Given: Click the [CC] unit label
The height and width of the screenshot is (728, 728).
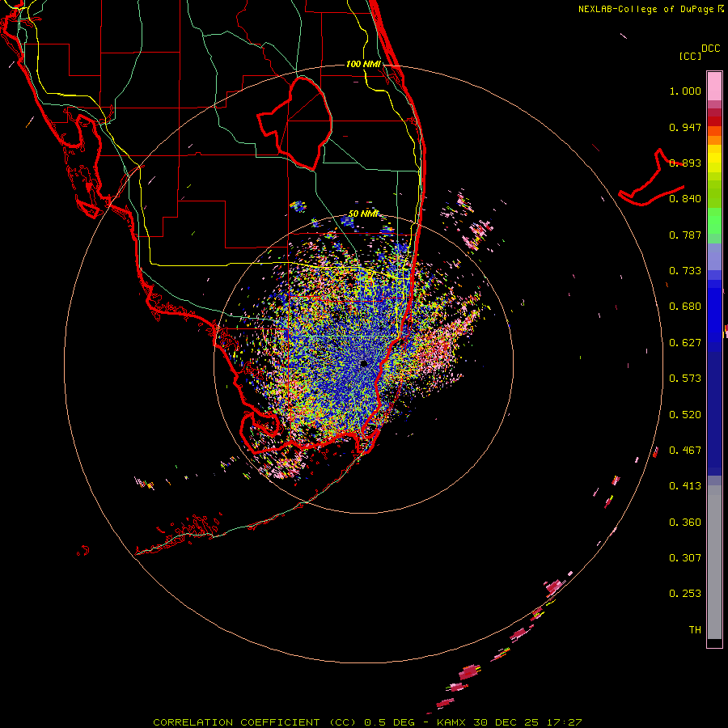Looking at the screenshot, I should 690,56.
